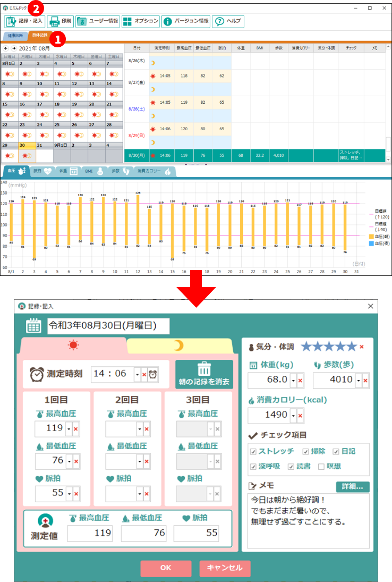This screenshot has height=582, width=392.
Task: Clear the 体重(kg) value
Action: (x=300, y=381)
